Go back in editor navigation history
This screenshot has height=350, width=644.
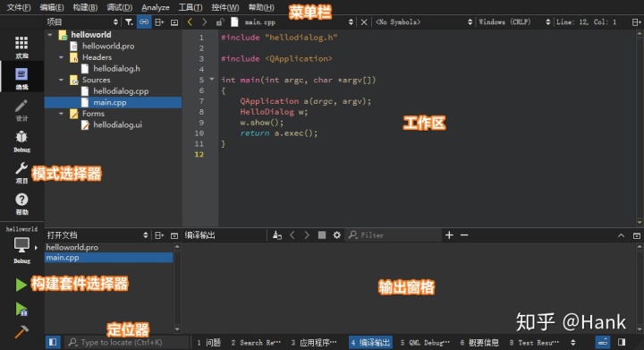[x=190, y=22]
